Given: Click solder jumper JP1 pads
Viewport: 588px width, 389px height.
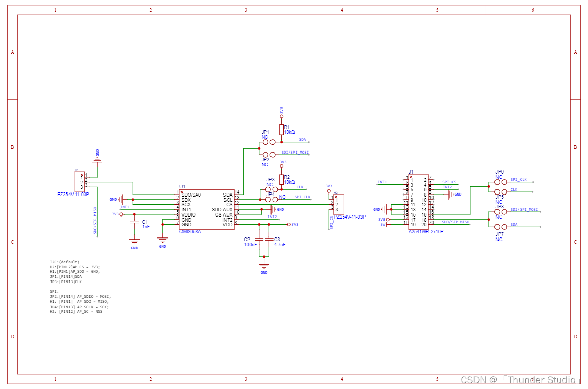Looking at the screenshot, I should 269,142.
